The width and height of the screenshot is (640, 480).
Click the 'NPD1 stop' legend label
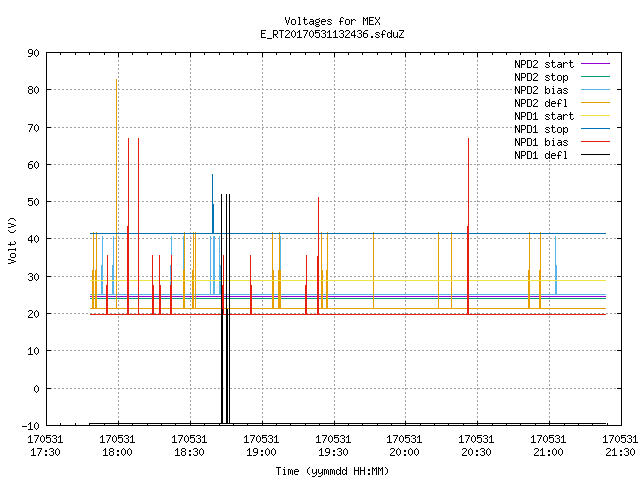coord(541,129)
